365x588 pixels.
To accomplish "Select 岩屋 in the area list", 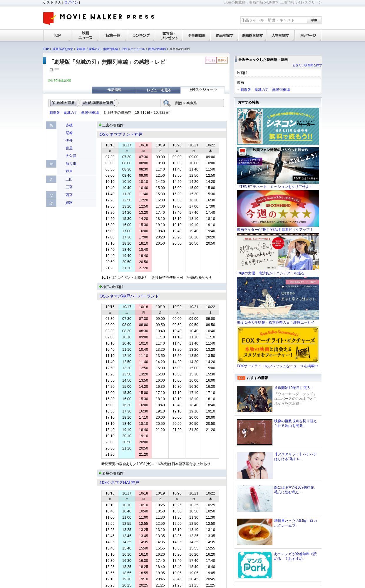I will (x=69, y=148).
